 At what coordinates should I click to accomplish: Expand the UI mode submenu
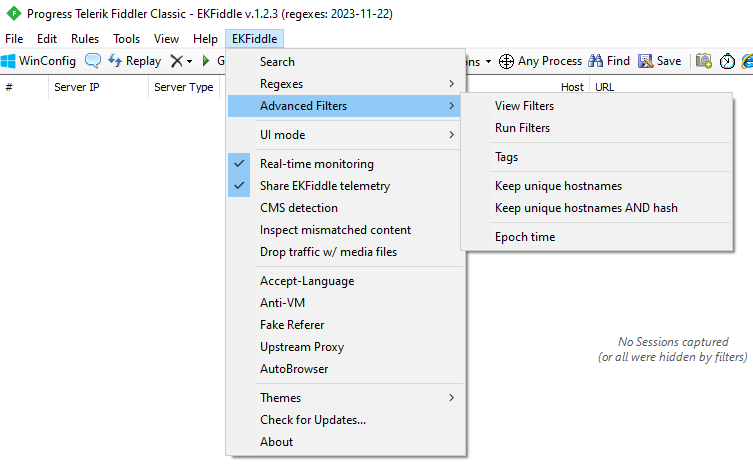[344, 135]
